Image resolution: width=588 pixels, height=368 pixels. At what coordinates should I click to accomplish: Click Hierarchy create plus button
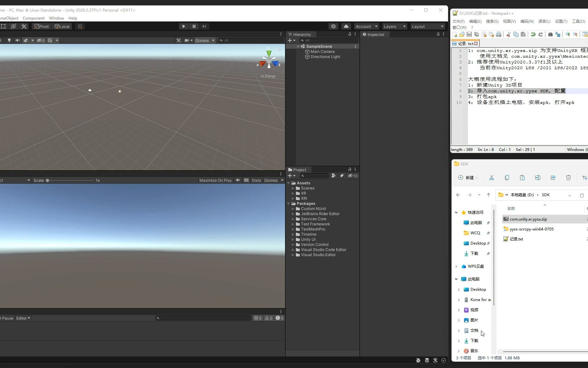(290, 40)
